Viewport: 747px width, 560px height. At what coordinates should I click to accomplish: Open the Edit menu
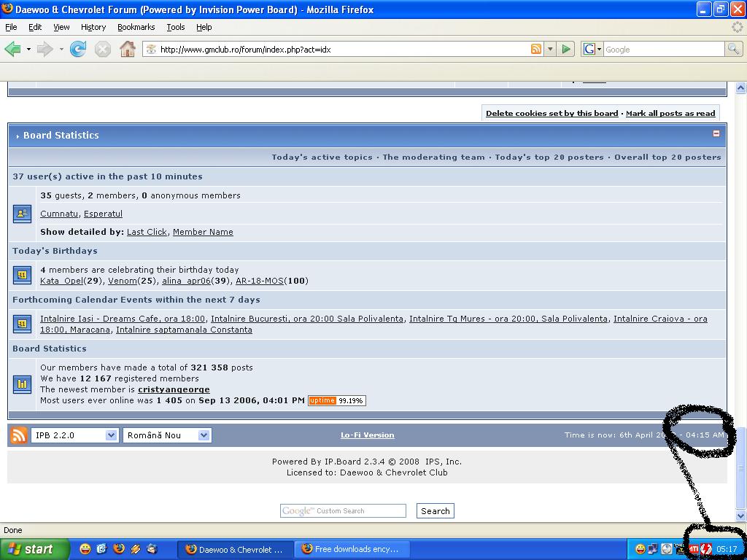[35, 27]
